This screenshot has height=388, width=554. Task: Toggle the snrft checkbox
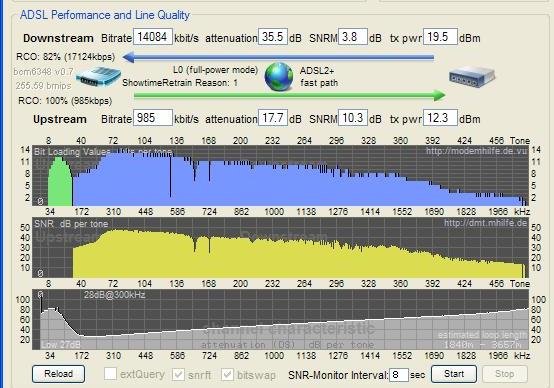pyautogui.click(x=178, y=374)
